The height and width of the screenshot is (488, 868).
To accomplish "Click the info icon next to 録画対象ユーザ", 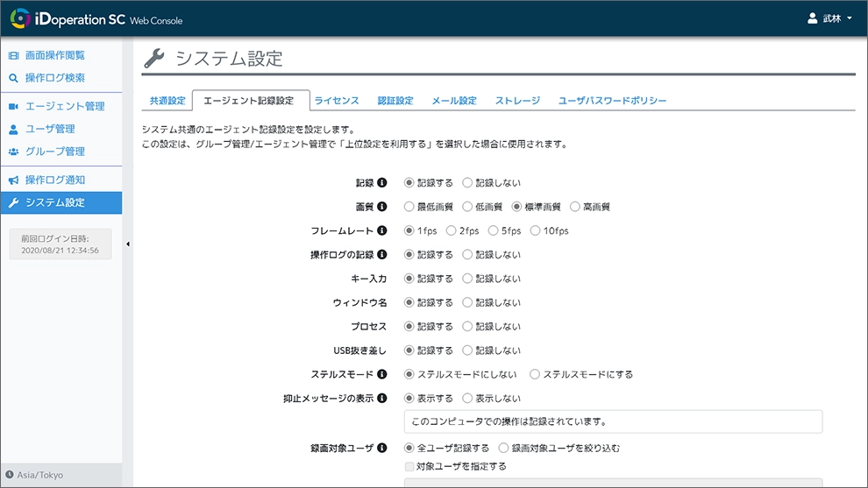I will (382, 449).
